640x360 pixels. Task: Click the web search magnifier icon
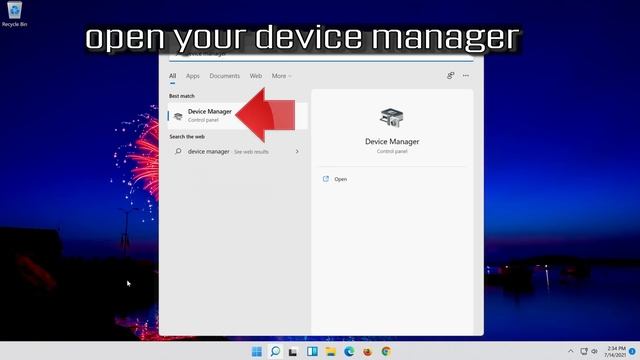pyautogui.click(x=178, y=151)
